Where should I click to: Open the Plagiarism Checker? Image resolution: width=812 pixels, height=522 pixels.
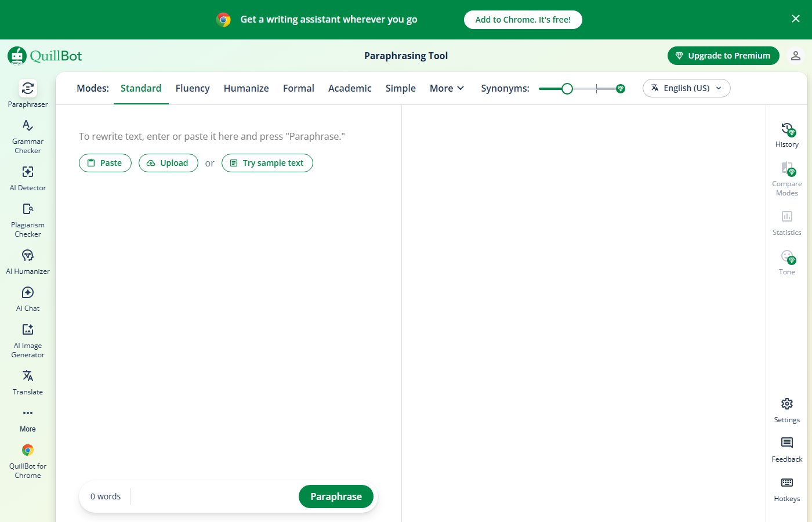click(x=27, y=219)
